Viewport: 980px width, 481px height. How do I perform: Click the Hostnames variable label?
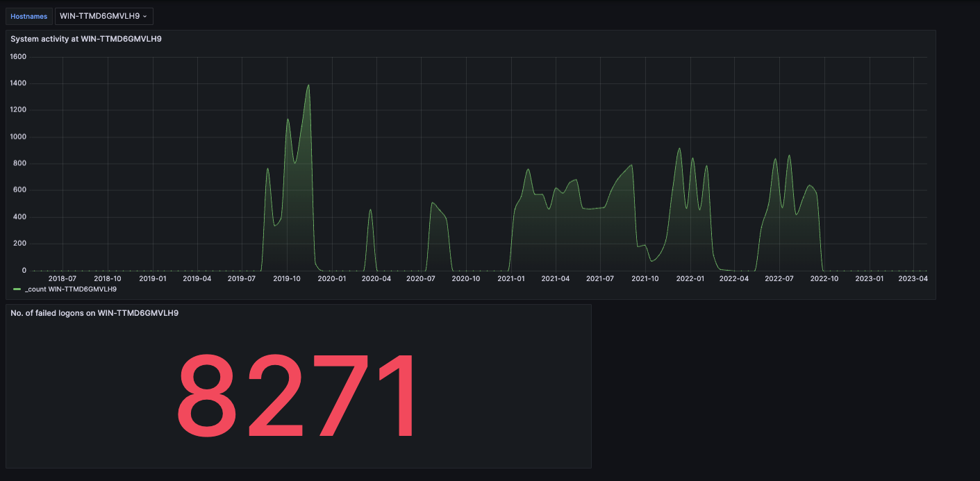[29, 16]
